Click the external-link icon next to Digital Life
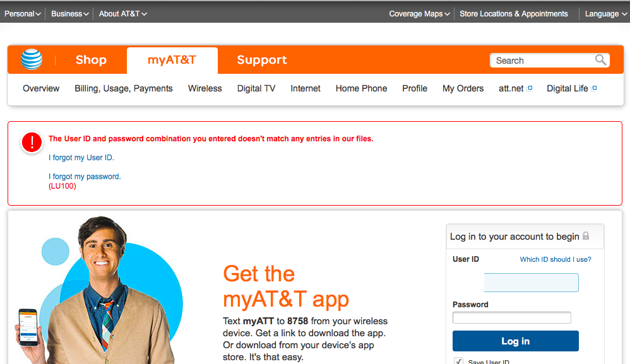 tap(594, 88)
